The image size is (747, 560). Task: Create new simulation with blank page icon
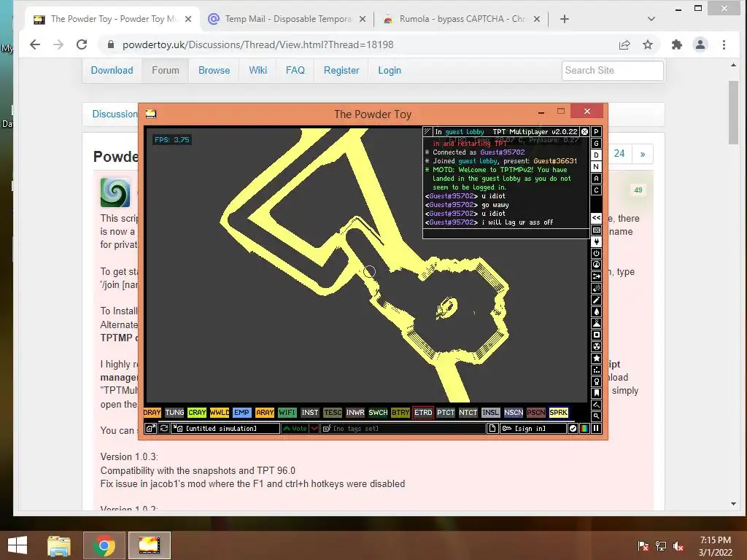point(492,428)
